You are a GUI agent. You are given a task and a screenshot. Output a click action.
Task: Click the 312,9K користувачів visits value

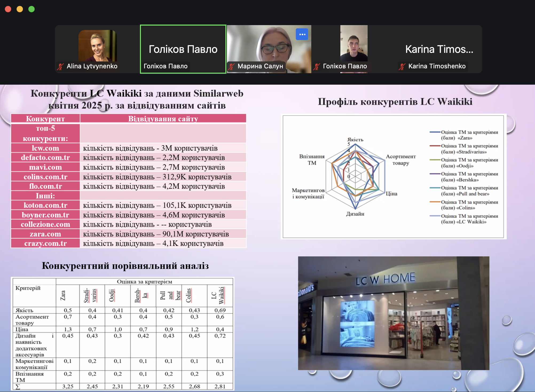click(197, 177)
